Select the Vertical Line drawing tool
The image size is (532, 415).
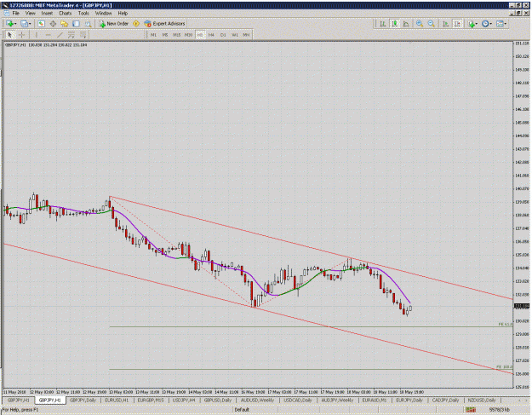pos(37,35)
